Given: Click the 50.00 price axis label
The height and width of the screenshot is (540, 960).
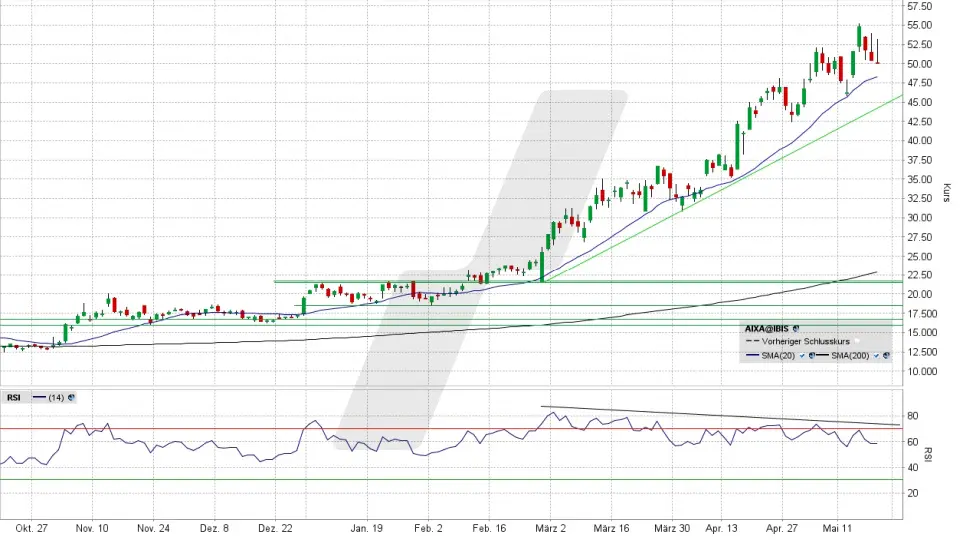Looking at the screenshot, I should tap(920, 64).
